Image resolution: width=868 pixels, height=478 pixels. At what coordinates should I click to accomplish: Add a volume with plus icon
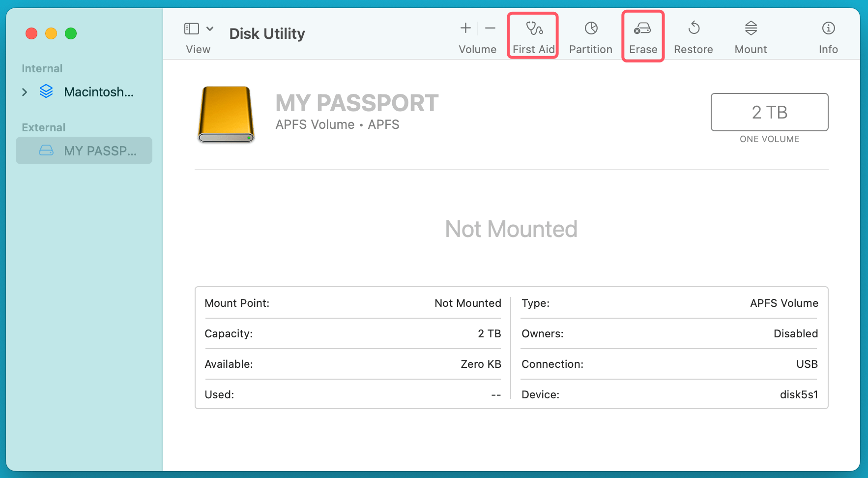click(x=465, y=29)
